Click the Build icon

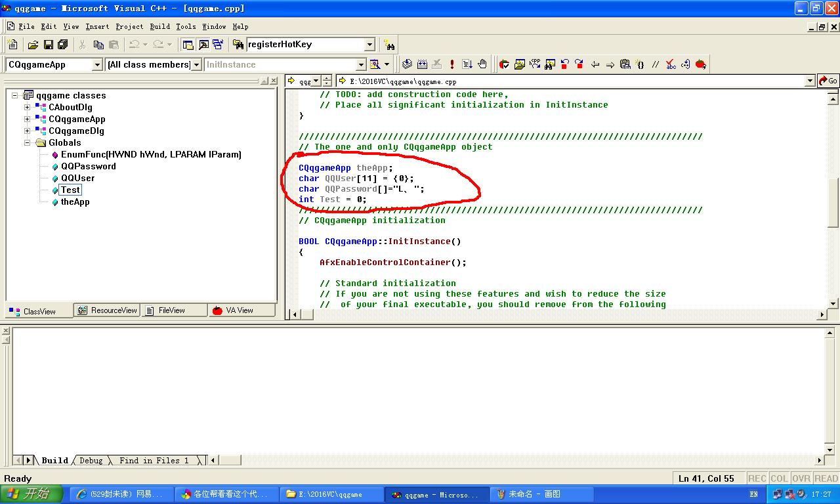click(422, 64)
